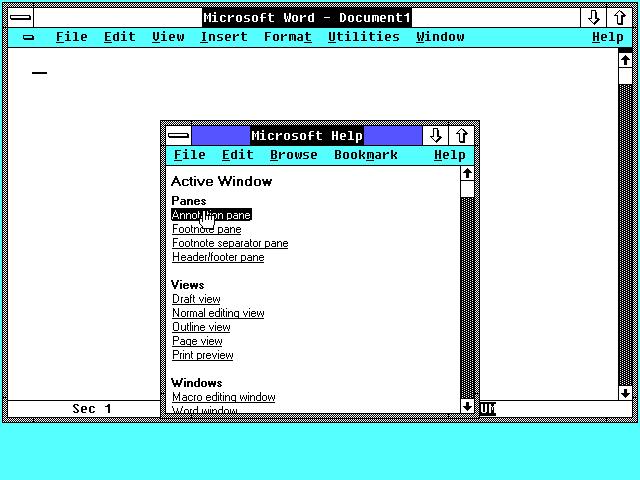Open the Microsoft Word control-menu box
The width and height of the screenshot is (640, 480).
tap(20, 17)
